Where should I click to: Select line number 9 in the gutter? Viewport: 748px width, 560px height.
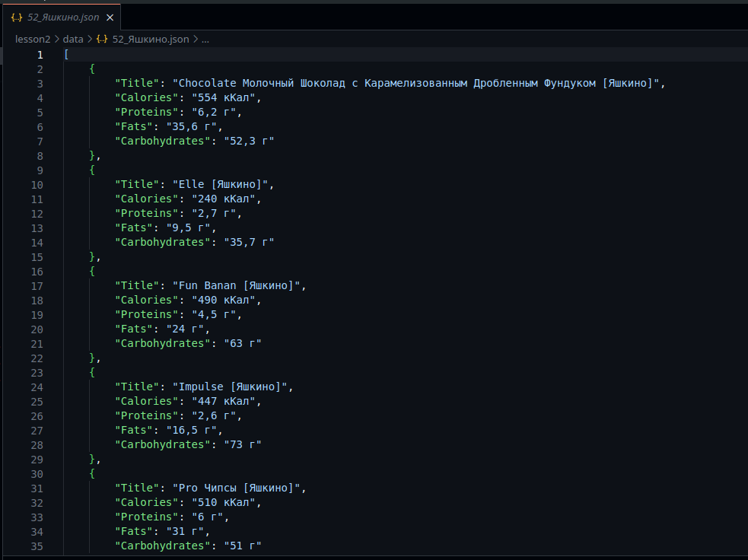(x=40, y=170)
